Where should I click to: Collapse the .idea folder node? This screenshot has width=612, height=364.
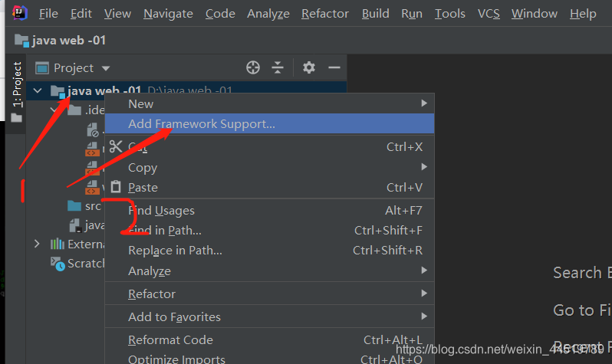pos(54,110)
